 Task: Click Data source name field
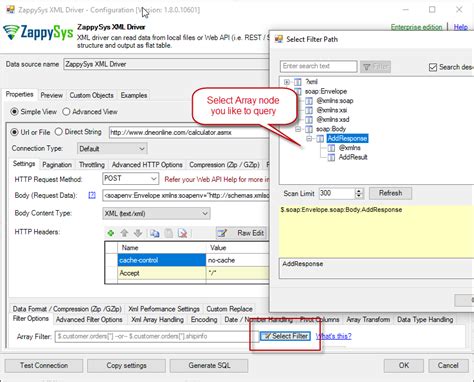point(167,64)
